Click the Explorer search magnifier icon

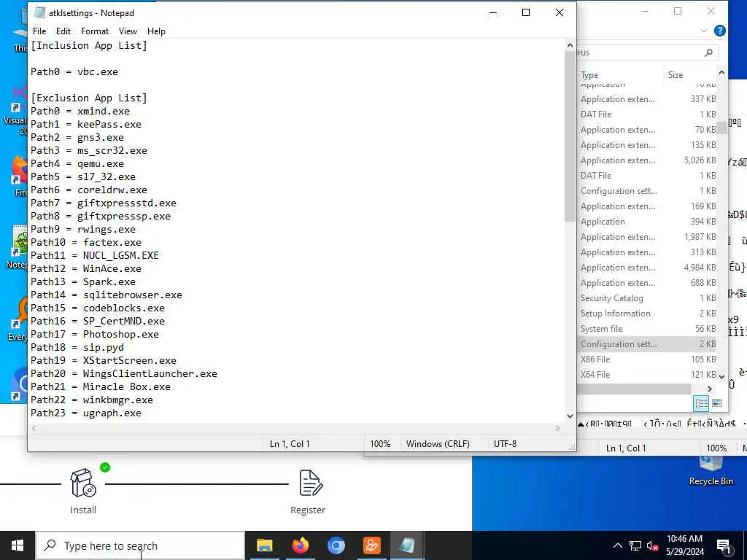[x=708, y=52]
